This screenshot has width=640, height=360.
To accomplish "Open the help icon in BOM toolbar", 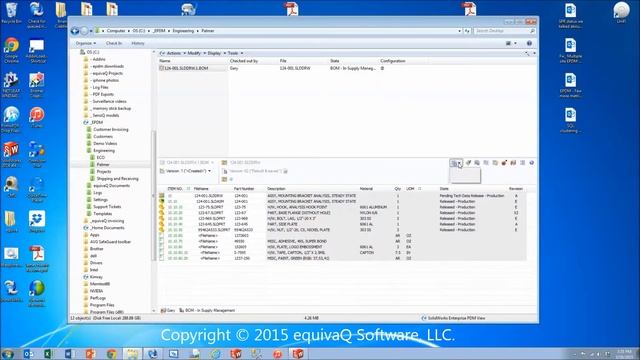I will (531, 163).
